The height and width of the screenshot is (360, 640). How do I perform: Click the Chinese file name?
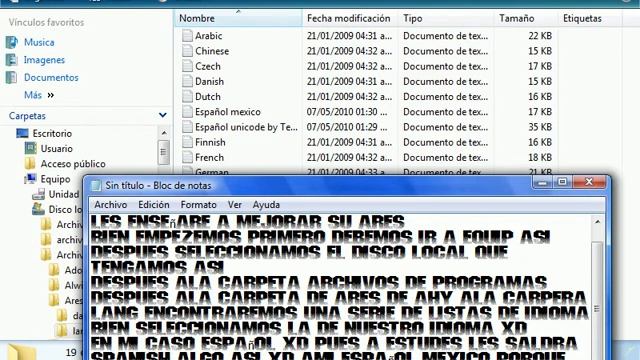212,51
